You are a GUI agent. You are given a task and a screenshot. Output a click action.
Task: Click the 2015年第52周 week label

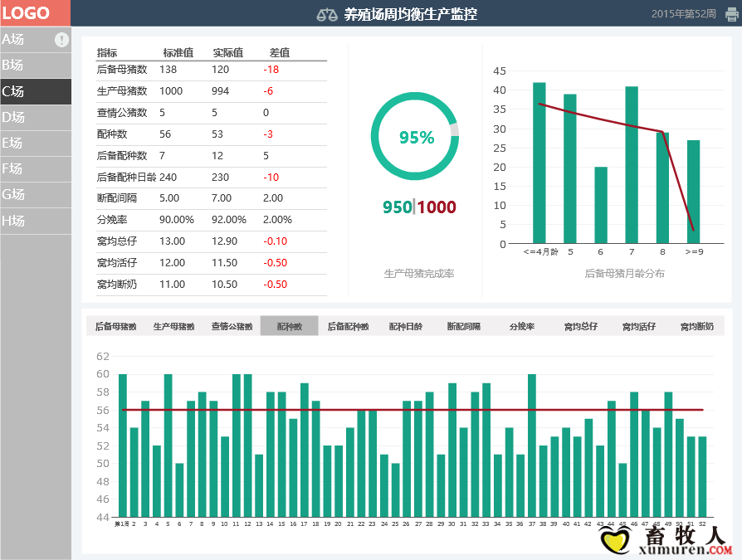(x=683, y=14)
